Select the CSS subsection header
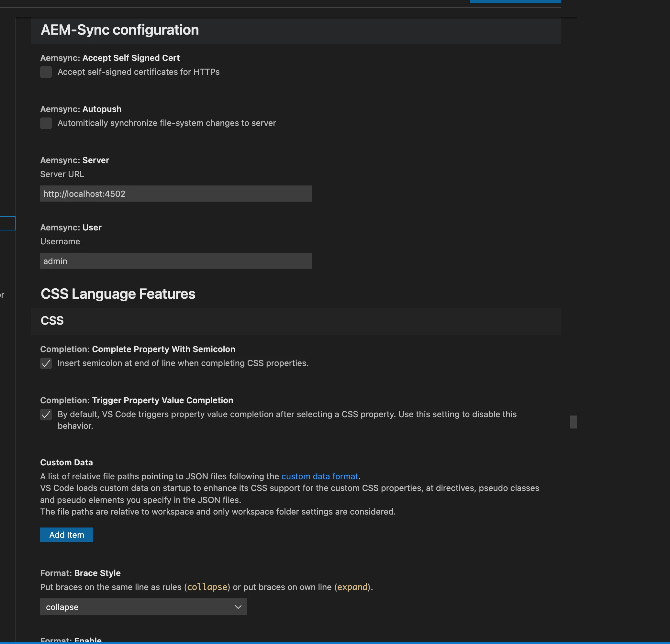This screenshot has width=670, height=644. 52,321
